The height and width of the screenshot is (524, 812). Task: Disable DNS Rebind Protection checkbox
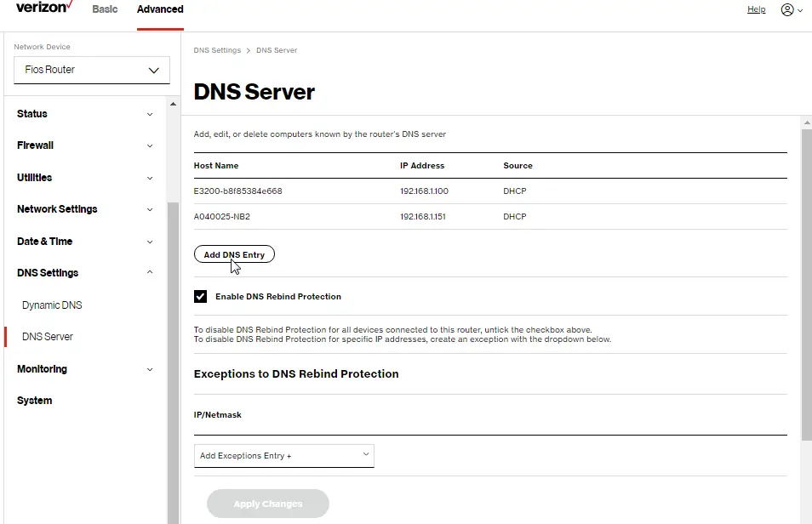pyautogui.click(x=201, y=296)
